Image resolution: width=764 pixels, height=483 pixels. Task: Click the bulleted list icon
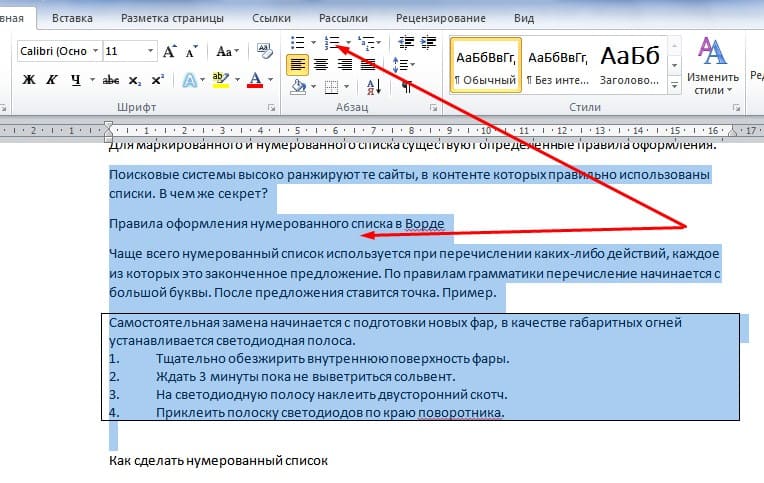297,42
